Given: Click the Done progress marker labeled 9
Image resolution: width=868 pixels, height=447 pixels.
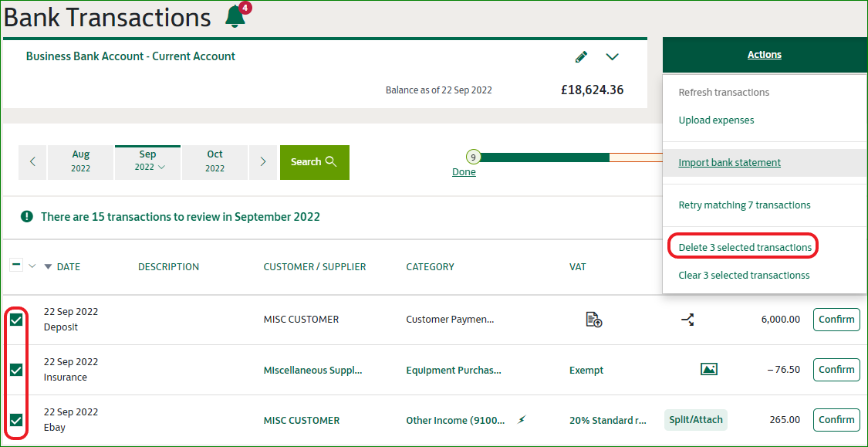Looking at the screenshot, I should click(473, 157).
